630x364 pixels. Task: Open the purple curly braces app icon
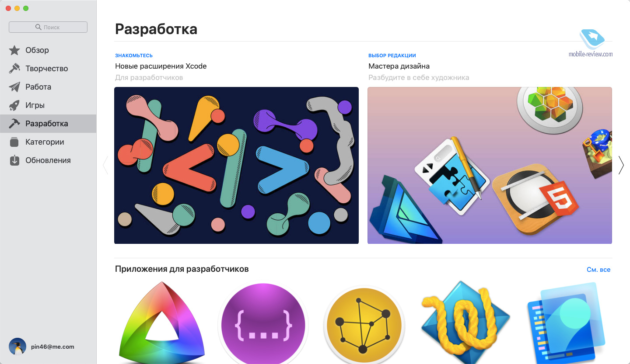(x=263, y=324)
